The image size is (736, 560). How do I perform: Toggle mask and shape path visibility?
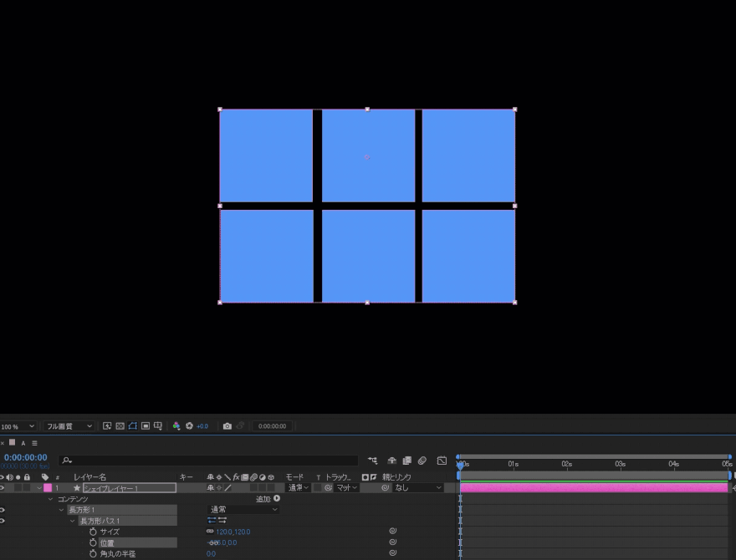[x=132, y=426]
